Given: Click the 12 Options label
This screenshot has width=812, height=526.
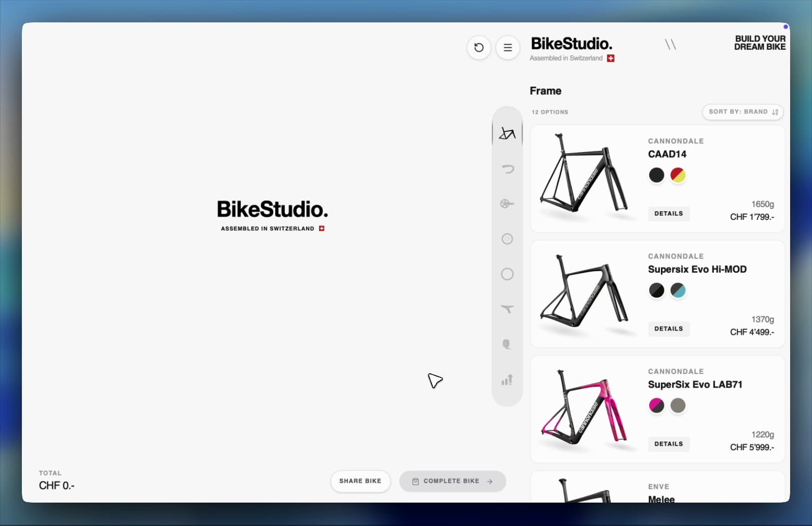Looking at the screenshot, I should tap(550, 112).
